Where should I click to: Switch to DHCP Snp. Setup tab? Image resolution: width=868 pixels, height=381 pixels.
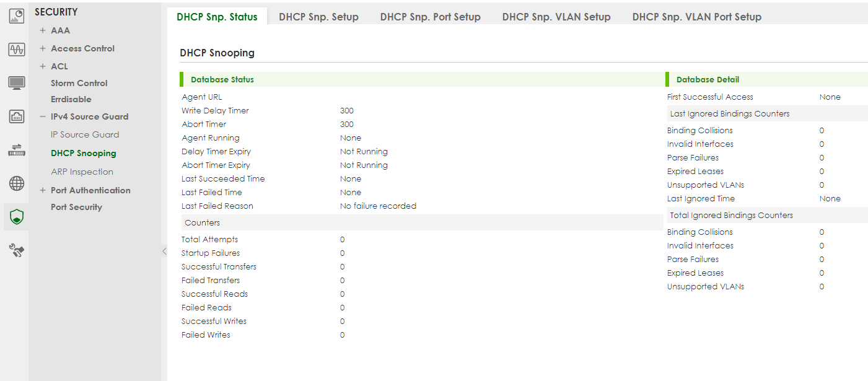[318, 17]
